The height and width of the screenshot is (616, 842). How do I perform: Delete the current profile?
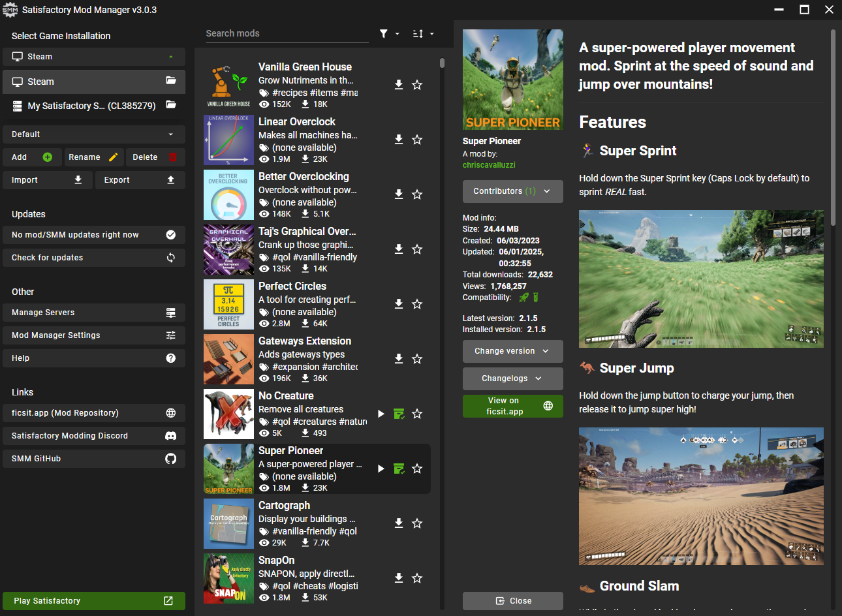(x=155, y=157)
